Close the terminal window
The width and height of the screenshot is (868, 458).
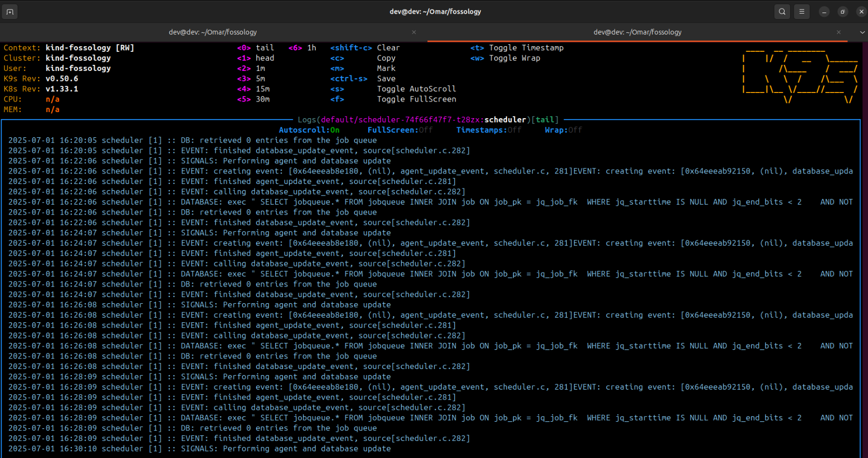coord(861,12)
